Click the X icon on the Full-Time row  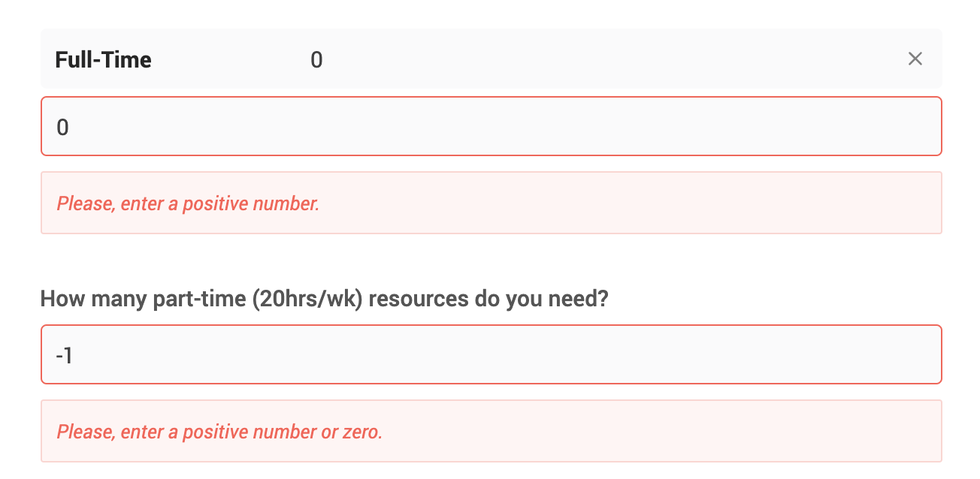click(915, 59)
